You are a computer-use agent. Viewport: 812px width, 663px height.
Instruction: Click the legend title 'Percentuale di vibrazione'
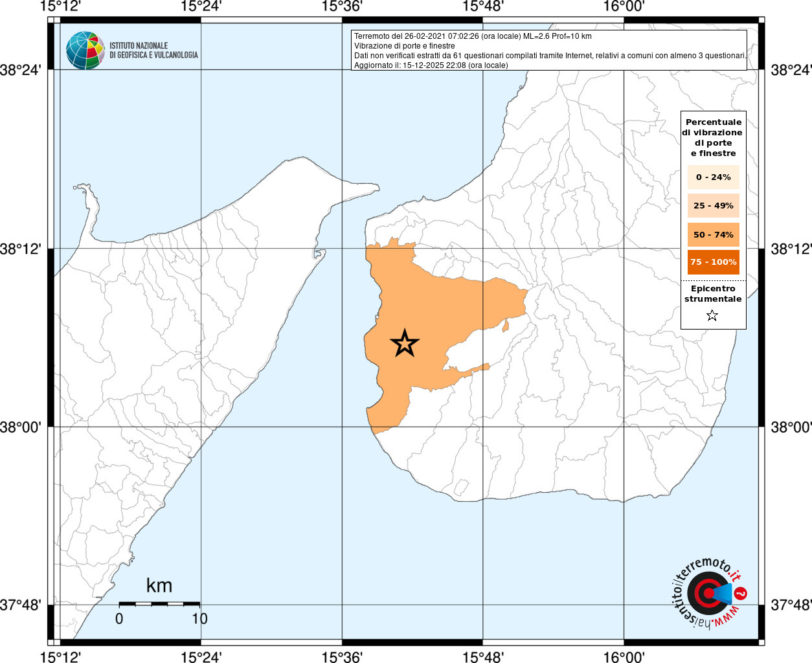pyautogui.click(x=713, y=137)
